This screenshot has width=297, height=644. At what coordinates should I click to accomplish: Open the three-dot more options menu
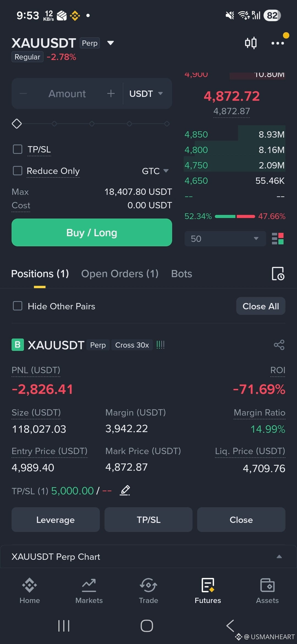(x=277, y=43)
